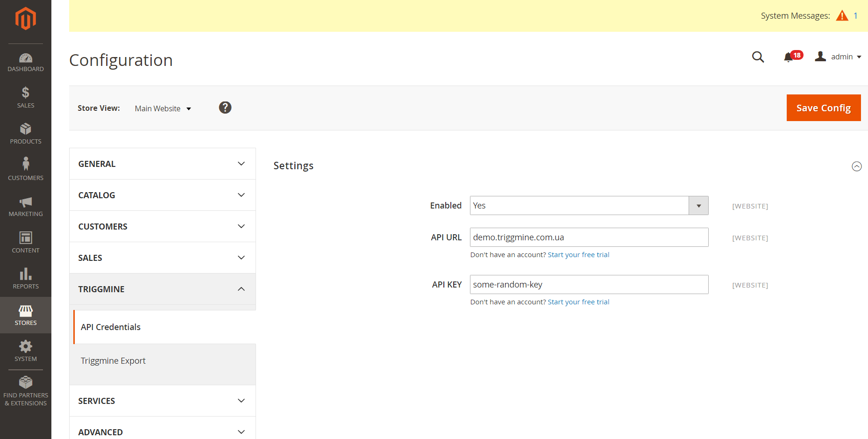Collapse the TRIGGMINE config section
The height and width of the screenshot is (439, 868).
(163, 289)
